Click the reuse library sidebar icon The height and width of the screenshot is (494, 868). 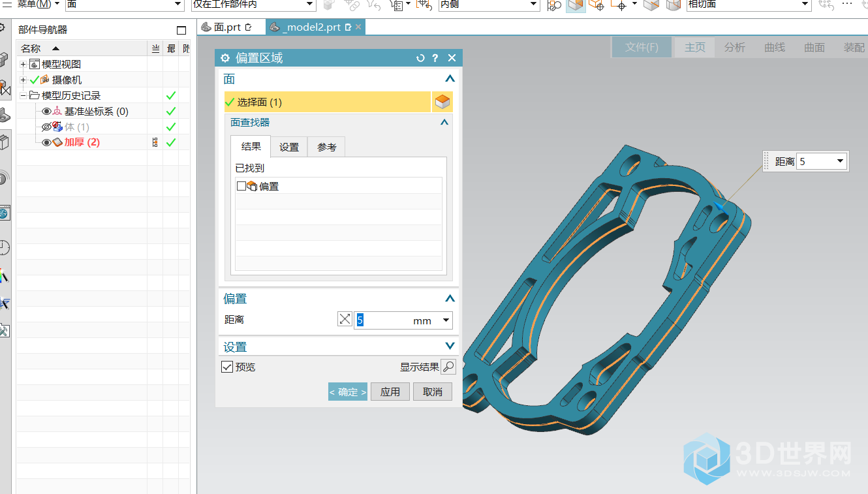click(4, 142)
